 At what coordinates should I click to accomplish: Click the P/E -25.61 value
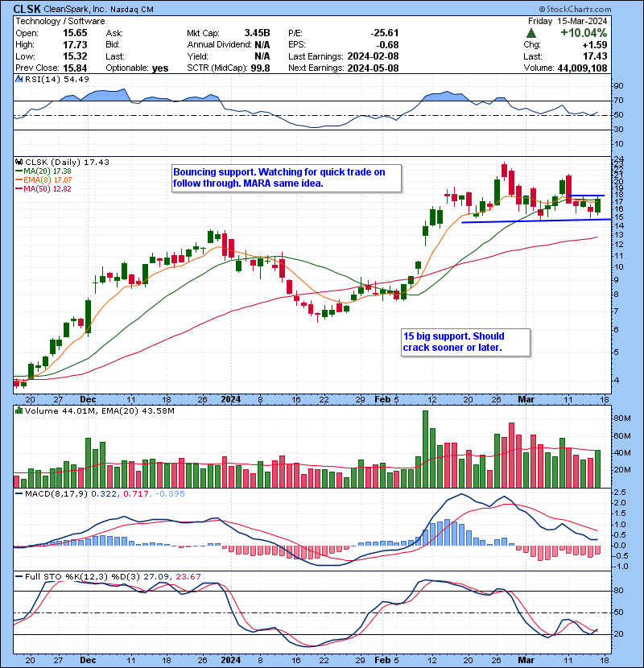coord(385,33)
